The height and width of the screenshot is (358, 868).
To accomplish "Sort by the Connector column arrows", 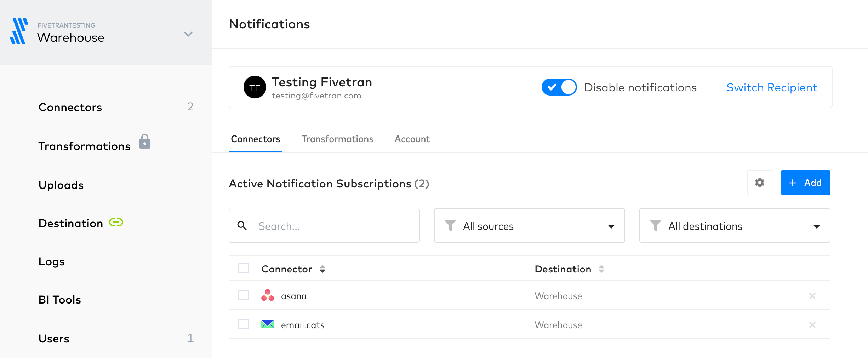I will click(322, 269).
